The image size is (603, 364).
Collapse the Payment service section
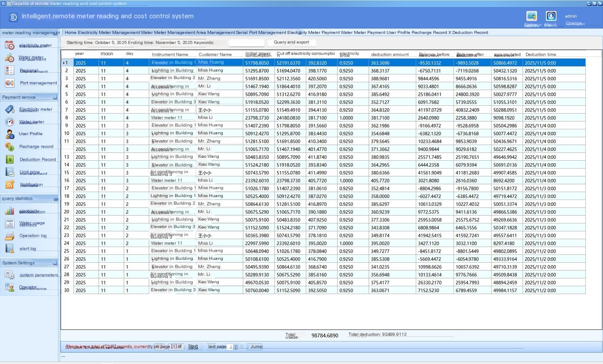(55, 97)
